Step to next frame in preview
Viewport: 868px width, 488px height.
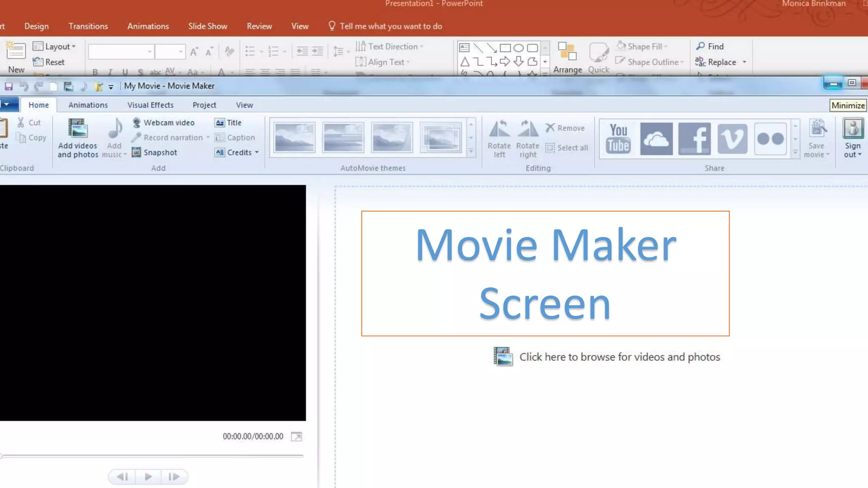coord(174,477)
